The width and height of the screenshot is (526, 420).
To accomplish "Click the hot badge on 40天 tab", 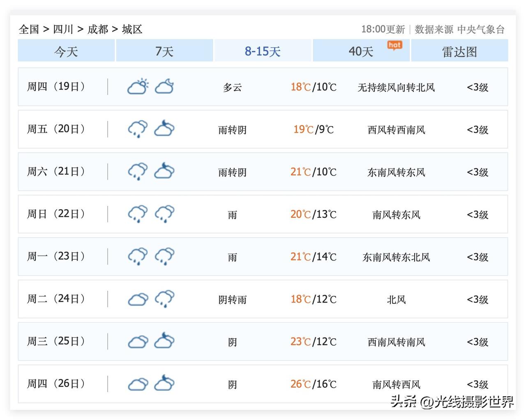I will click(x=394, y=45).
